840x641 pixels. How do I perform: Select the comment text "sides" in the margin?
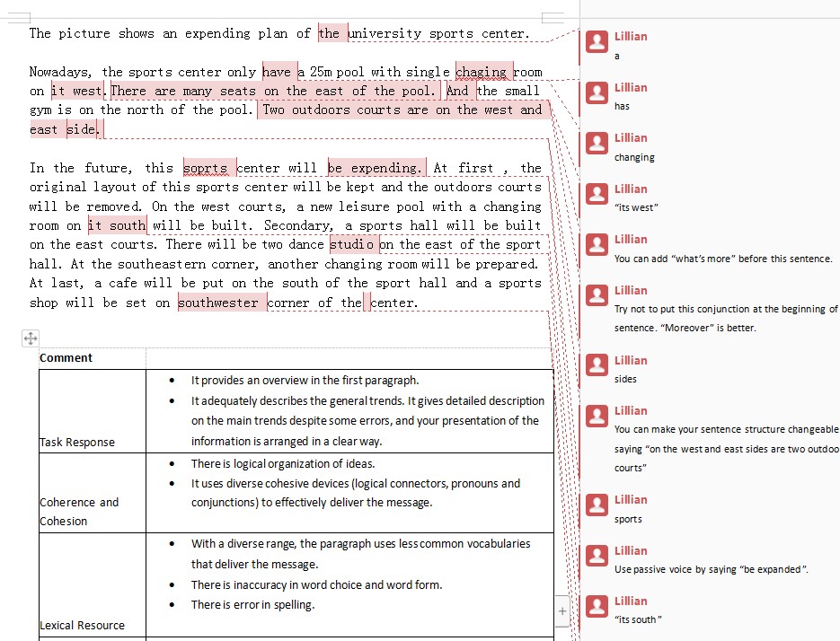tap(625, 379)
